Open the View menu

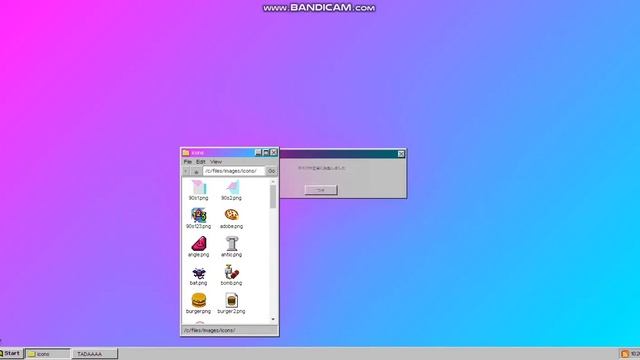tap(216, 162)
